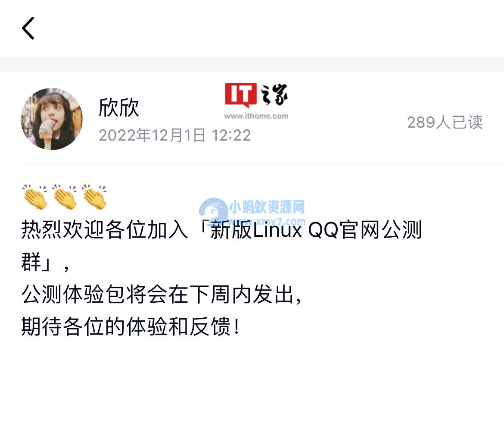Tap the line 期待各位的体验和反馈
504x426 pixels.
(131, 326)
